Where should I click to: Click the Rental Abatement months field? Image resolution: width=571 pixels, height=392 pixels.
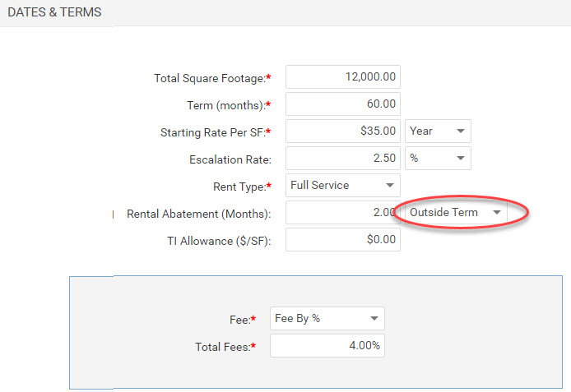coord(342,212)
